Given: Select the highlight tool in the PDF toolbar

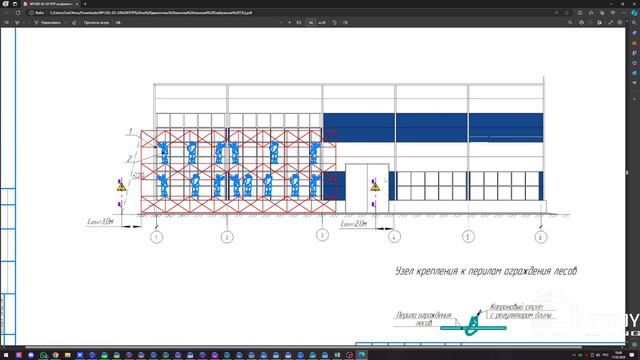Looking at the screenshot, I should tap(17, 22).
